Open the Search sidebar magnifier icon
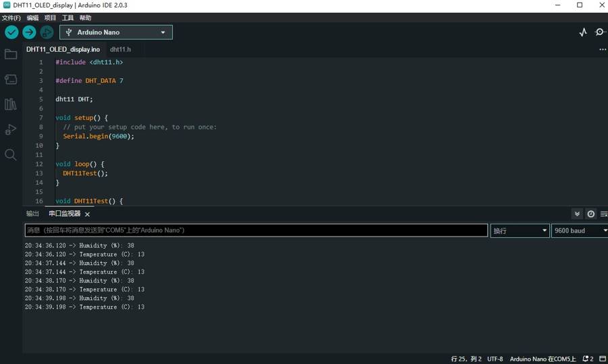This screenshot has width=608, height=364. (x=11, y=155)
